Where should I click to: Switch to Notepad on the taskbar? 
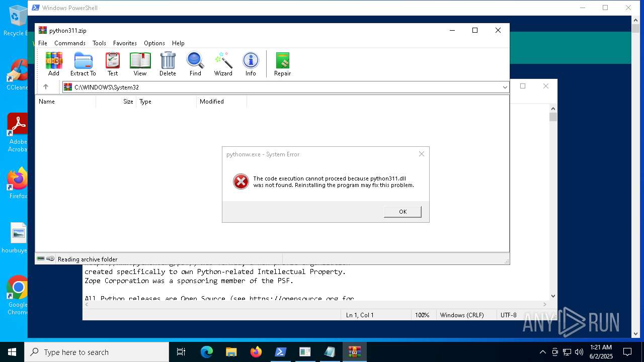(x=330, y=352)
